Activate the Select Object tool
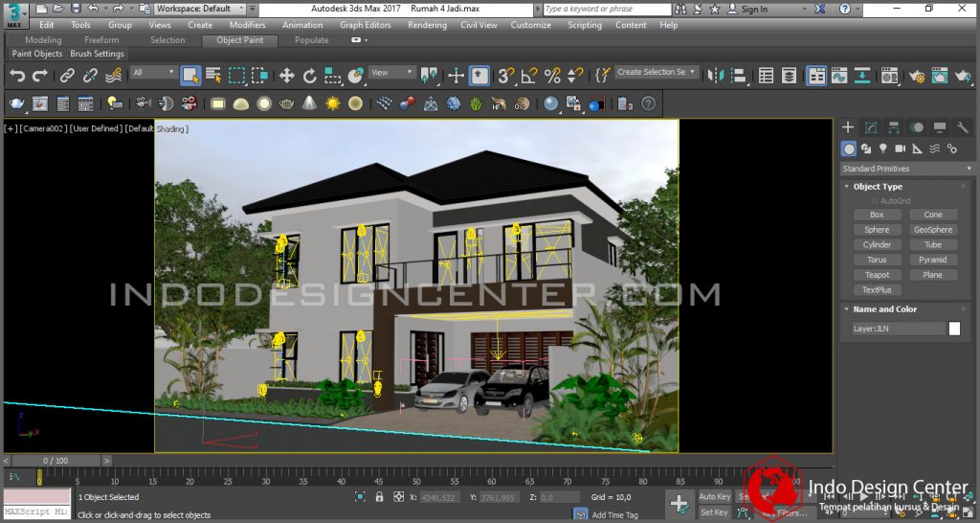The height and width of the screenshot is (523, 980). click(190, 76)
